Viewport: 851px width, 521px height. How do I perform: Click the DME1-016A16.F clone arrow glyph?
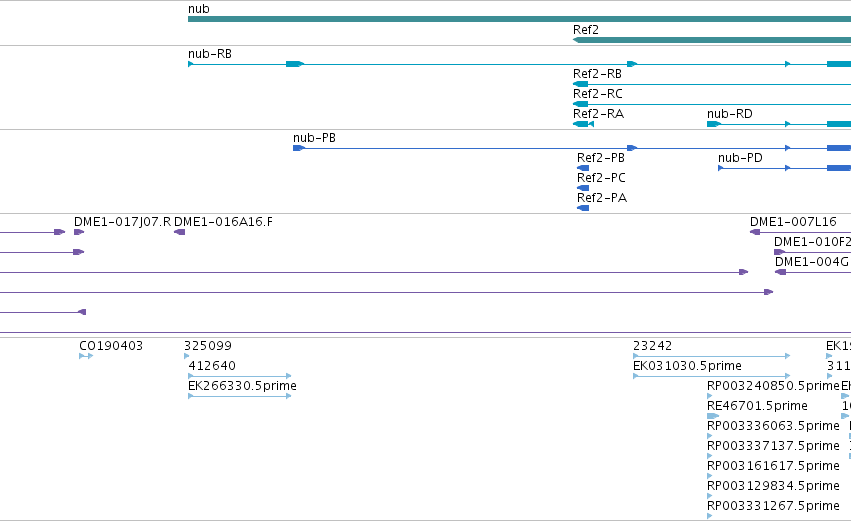click(179, 232)
